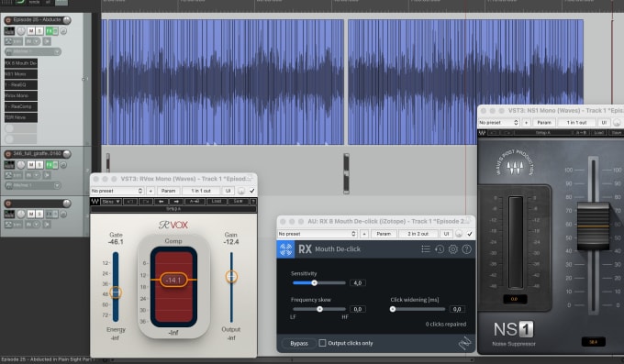Click the RVox Comp threshold handle -14.1
Image resolution: width=624 pixels, height=364 pixels.
click(173, 280)
